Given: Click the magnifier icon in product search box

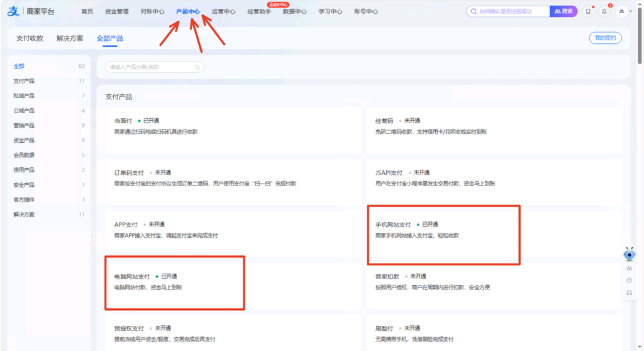Looking at the screenshot, I should tap(197, 67).
